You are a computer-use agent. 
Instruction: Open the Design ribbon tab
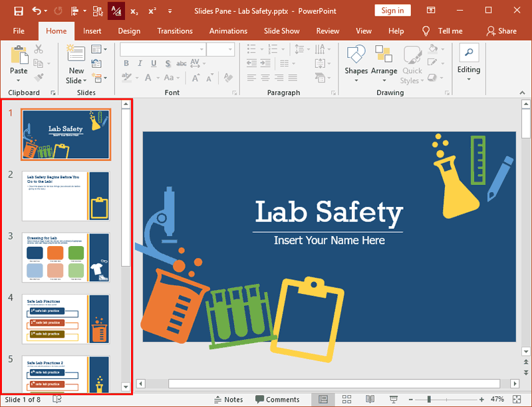pos(129,31)
